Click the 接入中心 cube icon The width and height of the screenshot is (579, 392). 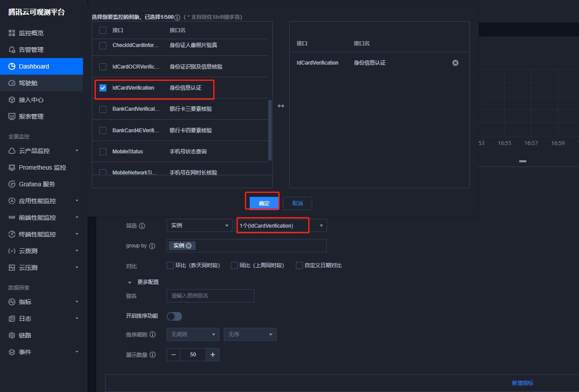point(12,100)
